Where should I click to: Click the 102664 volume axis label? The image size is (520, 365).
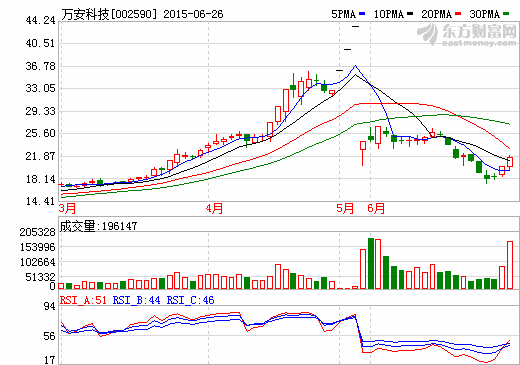(37, 262)
